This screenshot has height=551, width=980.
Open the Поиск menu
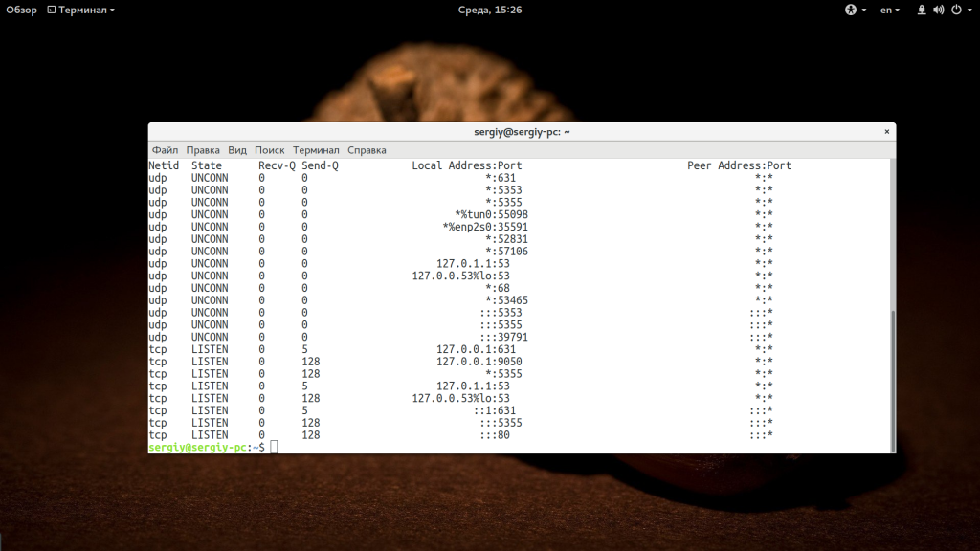[x=270, y=150]
